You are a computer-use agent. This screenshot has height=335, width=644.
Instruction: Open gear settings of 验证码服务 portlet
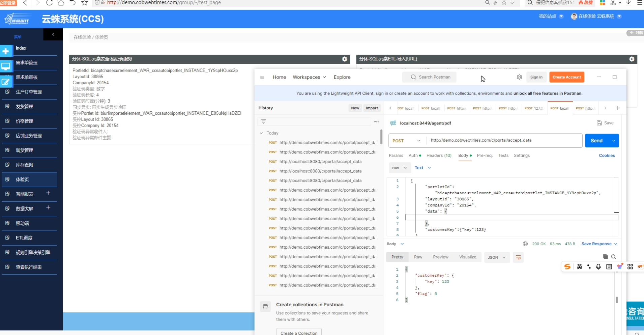pos(345,59)
